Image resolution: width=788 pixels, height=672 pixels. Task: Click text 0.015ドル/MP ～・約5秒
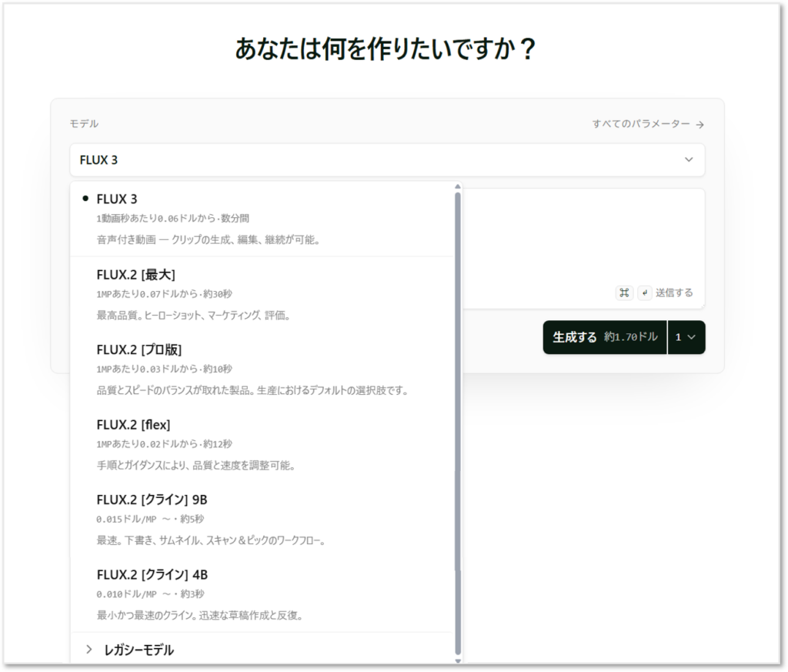tap(150, 519)
